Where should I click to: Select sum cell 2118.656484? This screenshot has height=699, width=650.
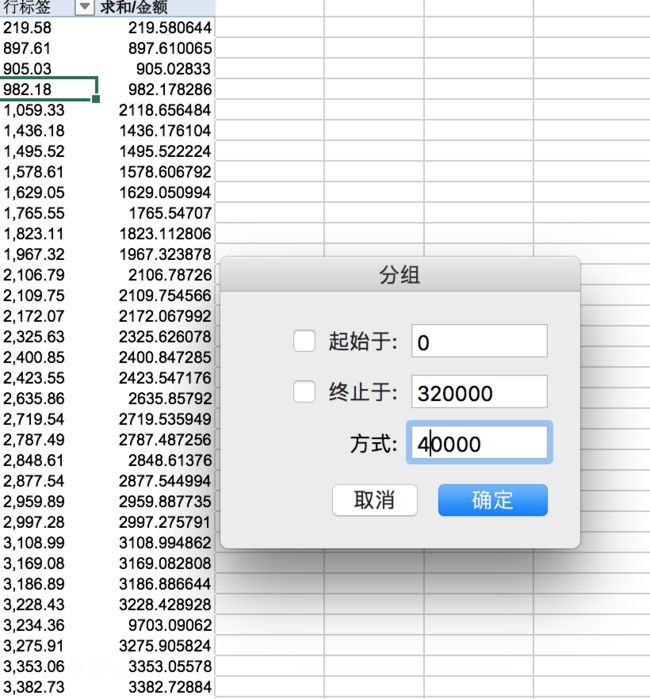[156, 110]
